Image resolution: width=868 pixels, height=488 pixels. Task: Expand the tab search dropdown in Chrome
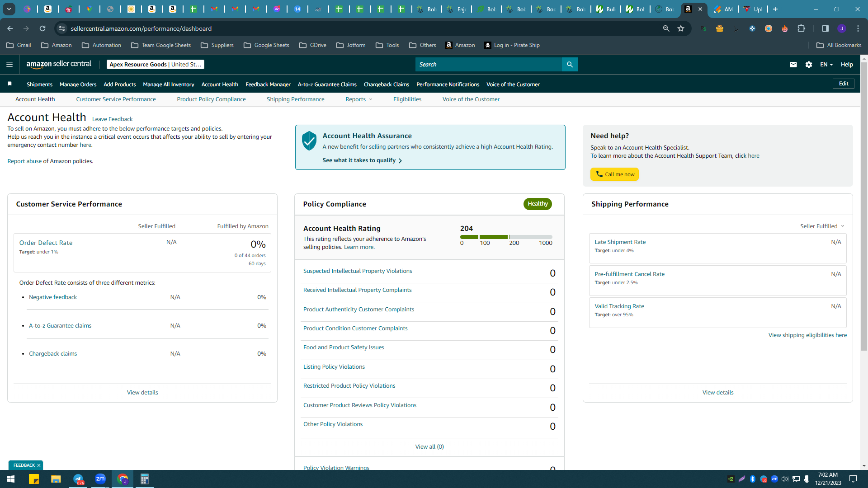9,9
